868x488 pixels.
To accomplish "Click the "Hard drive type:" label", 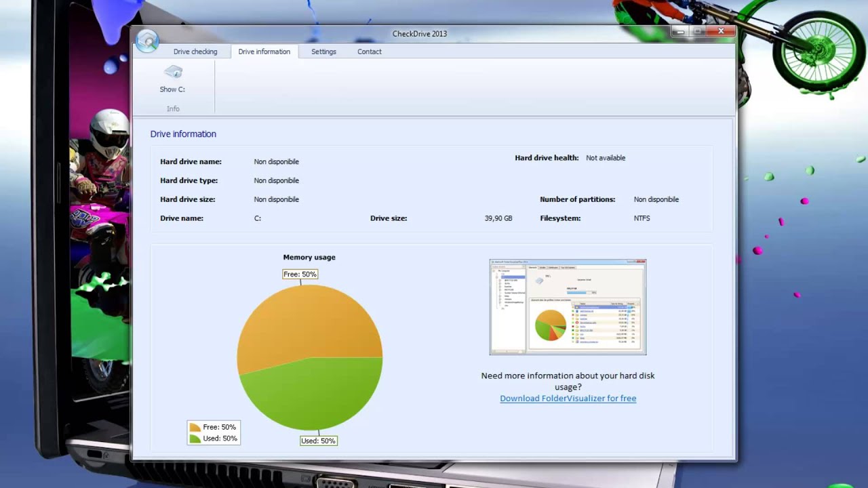I will click(189, 181).
